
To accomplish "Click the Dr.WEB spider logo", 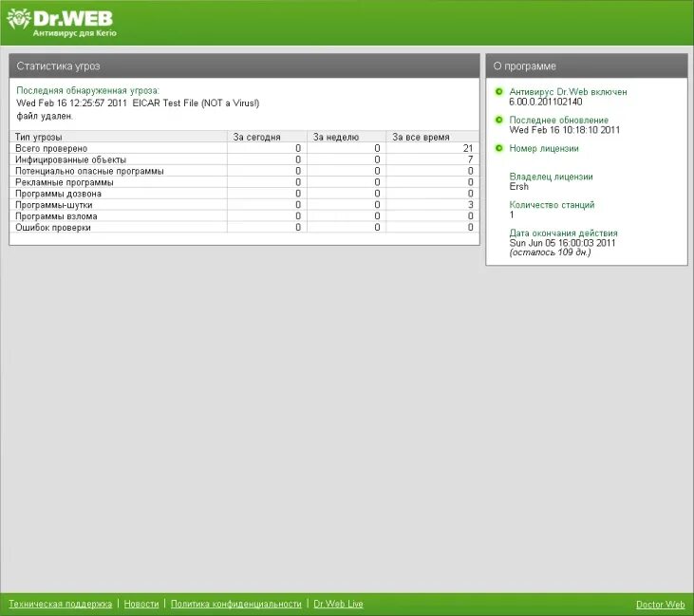I will tap(19, 19).
